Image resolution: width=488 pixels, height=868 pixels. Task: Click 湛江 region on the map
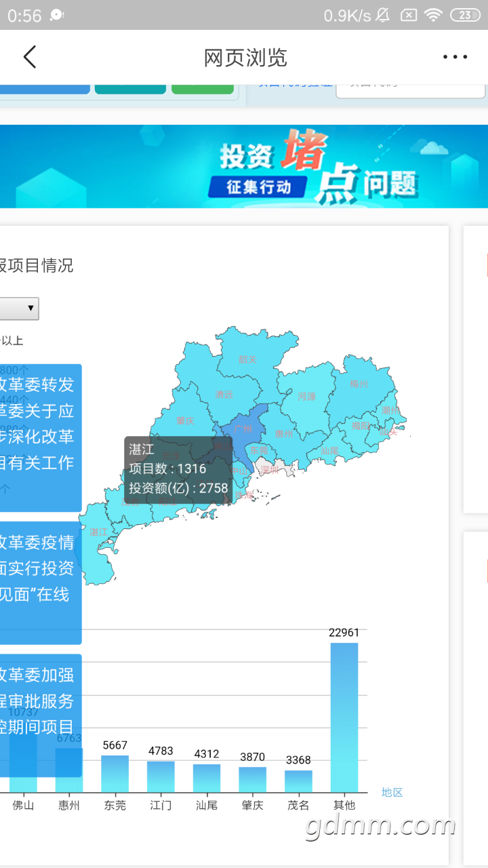click(x=98, y=533)
